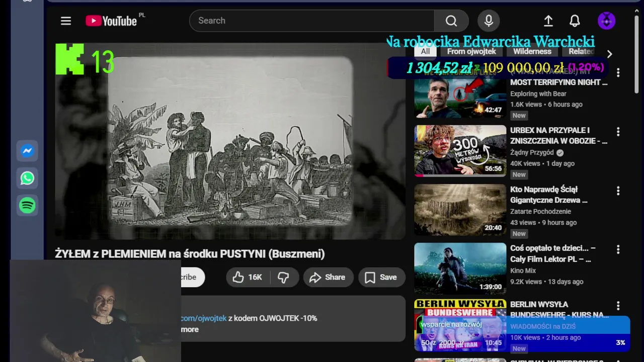Click the Share button

tap(328, 277)
